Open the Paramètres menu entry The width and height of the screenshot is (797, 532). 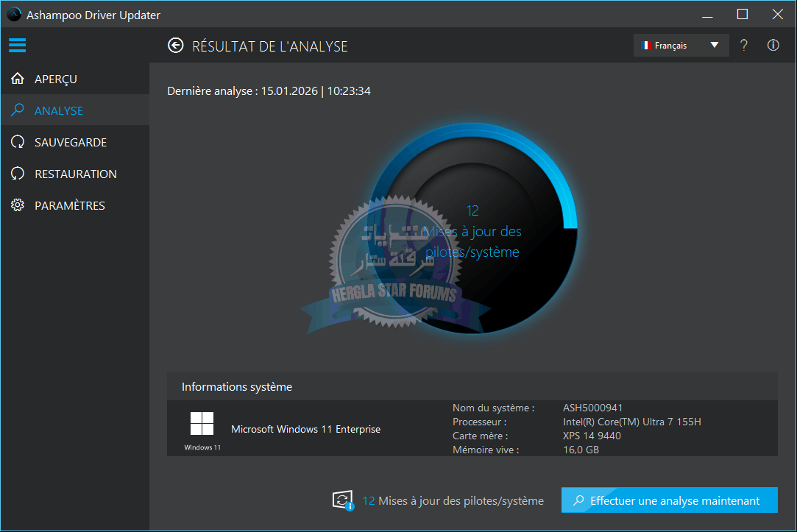pos(70,205)
